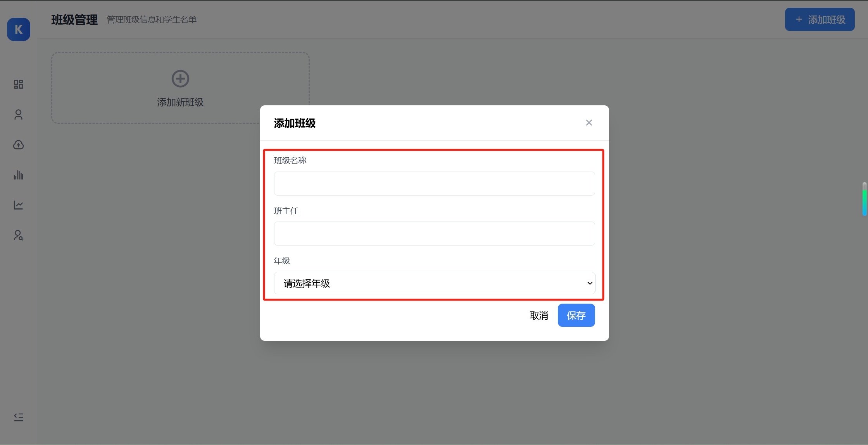Click the 班级管理 page title
868x445 pixels.
click(x=74, y=20)
